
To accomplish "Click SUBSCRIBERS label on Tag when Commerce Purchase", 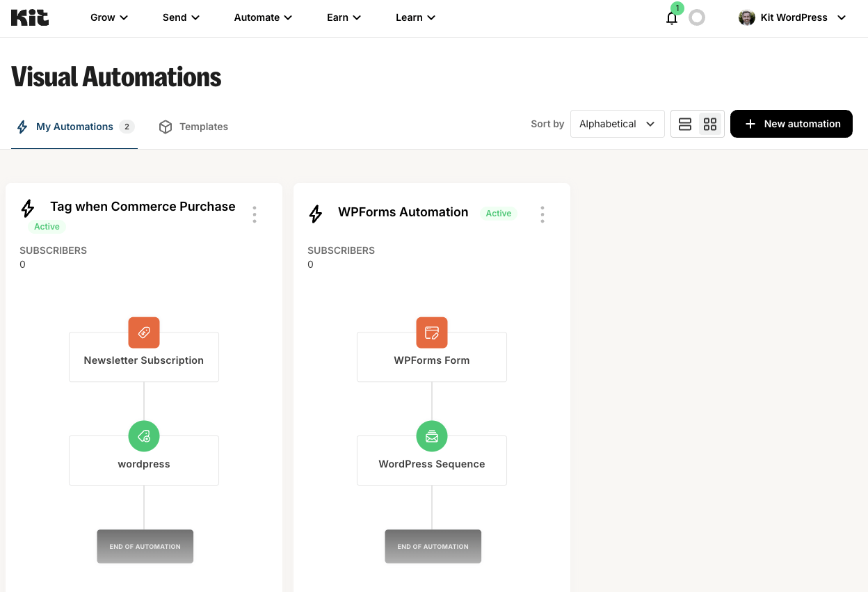I will (53, 250).
